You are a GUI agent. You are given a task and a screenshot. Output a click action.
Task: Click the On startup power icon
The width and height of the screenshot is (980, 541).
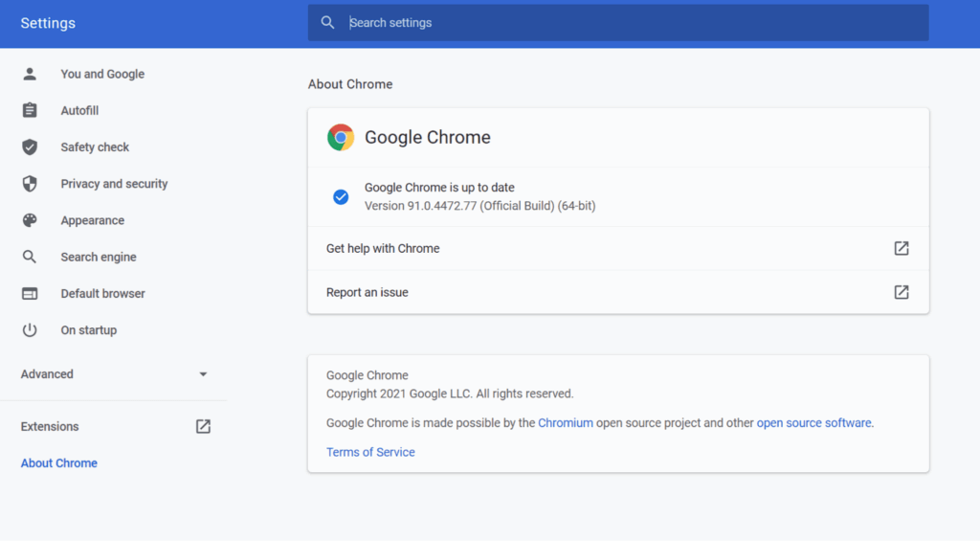30,330
